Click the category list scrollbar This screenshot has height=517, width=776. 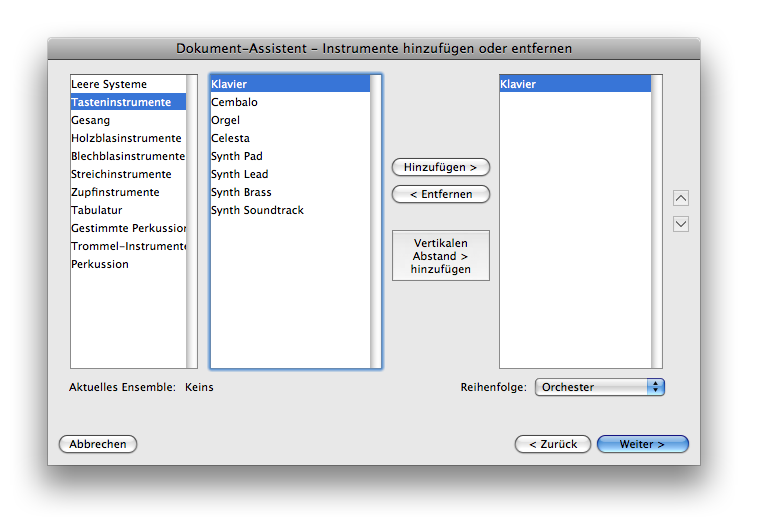click(192, 222)
